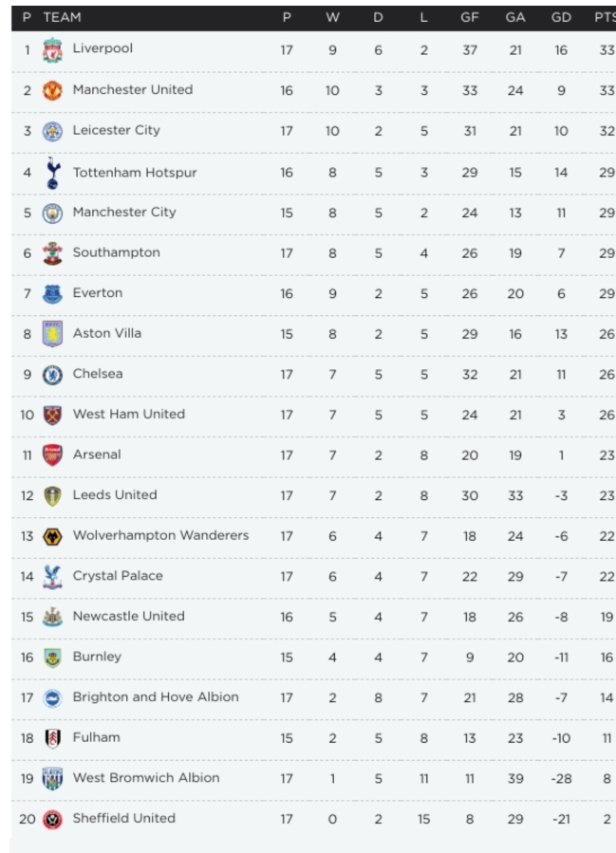Click the Liverpool club crest
Screen dimensions: 616x853
52,50
